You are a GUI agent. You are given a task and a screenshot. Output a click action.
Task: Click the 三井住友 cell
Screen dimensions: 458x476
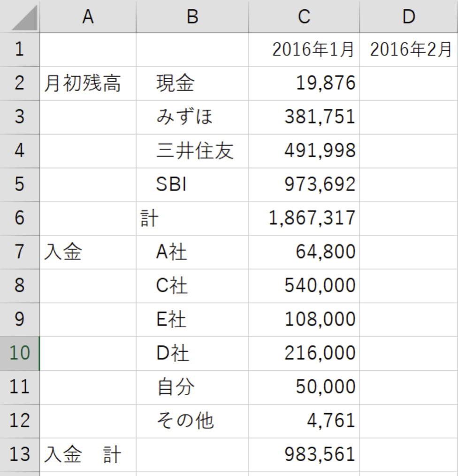click(192, 151)
